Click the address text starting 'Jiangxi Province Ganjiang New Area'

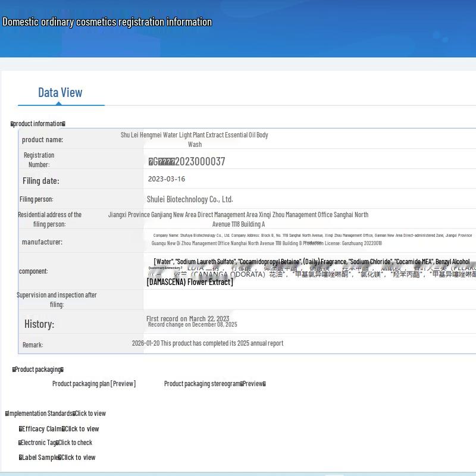tap(239, 219)
